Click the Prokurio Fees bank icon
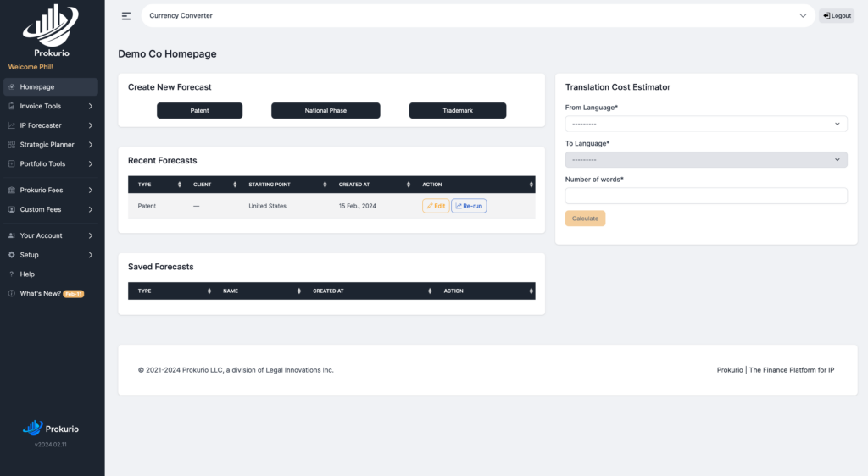Screen dimensions: 868x476 (12, 191)
